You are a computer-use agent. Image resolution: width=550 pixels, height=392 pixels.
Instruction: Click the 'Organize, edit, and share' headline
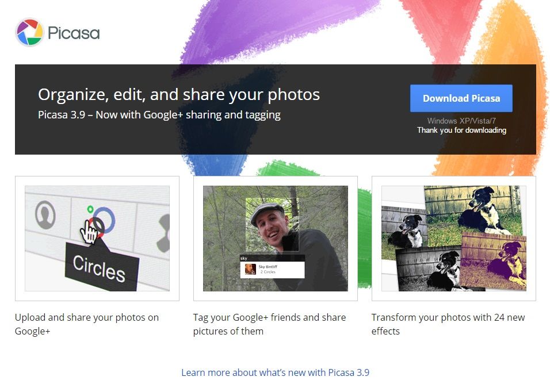179,95
